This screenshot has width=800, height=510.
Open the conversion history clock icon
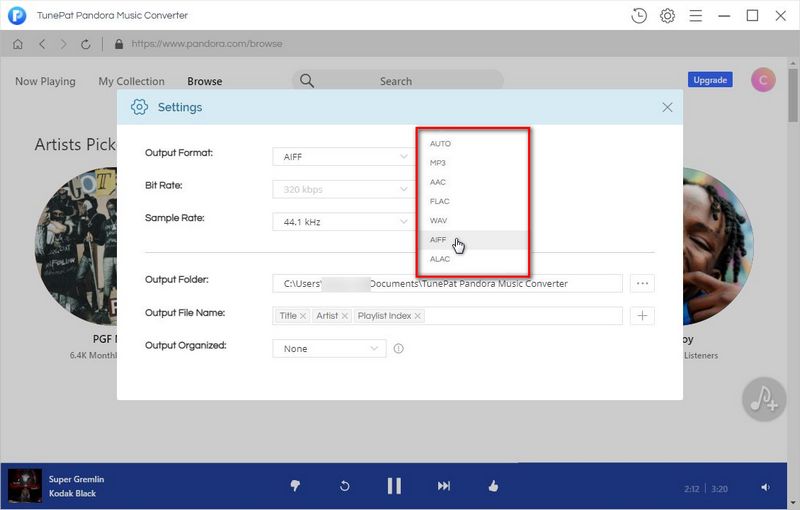[639, 16]
